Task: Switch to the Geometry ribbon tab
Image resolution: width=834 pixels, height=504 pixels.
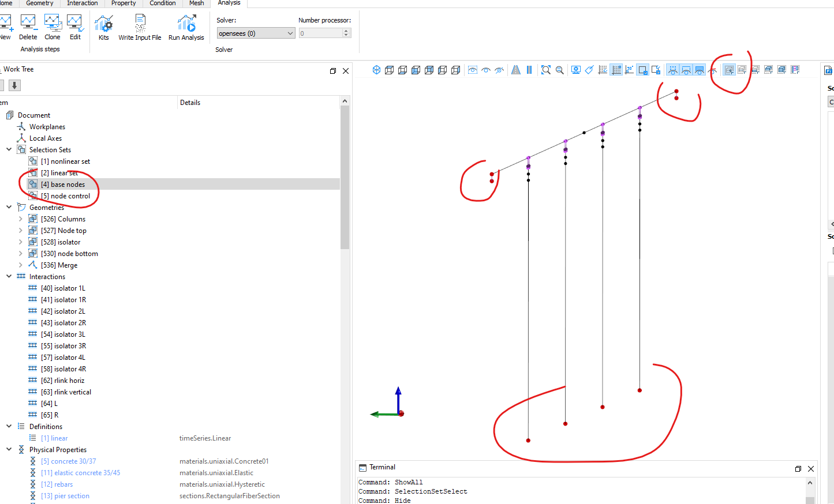Action: [39, 3]
